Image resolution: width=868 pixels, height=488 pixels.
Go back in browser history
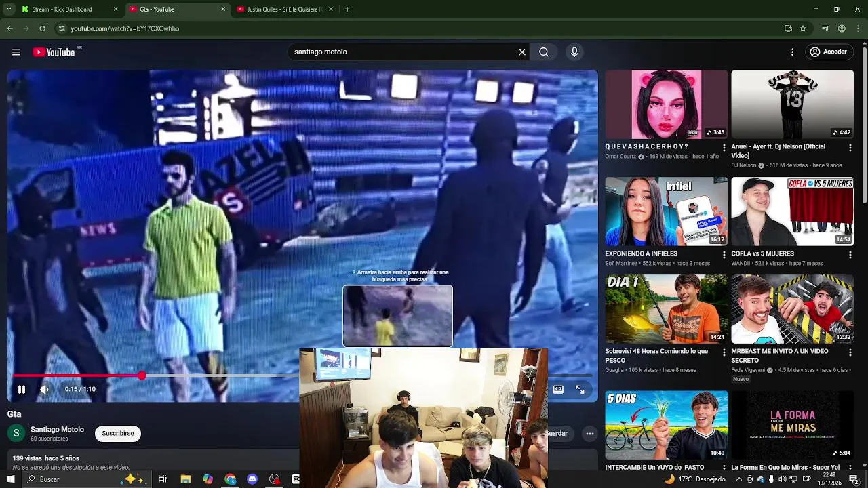tap(9, 28)
